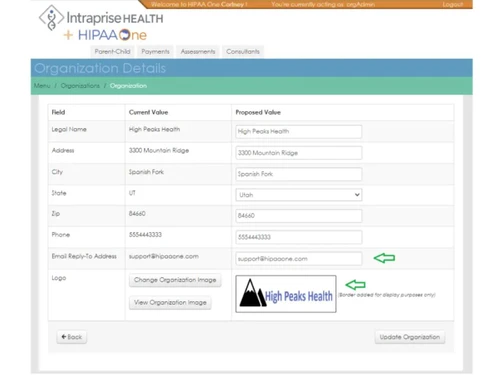Click the Logo field label
The image size is (500, 375).
59,278
